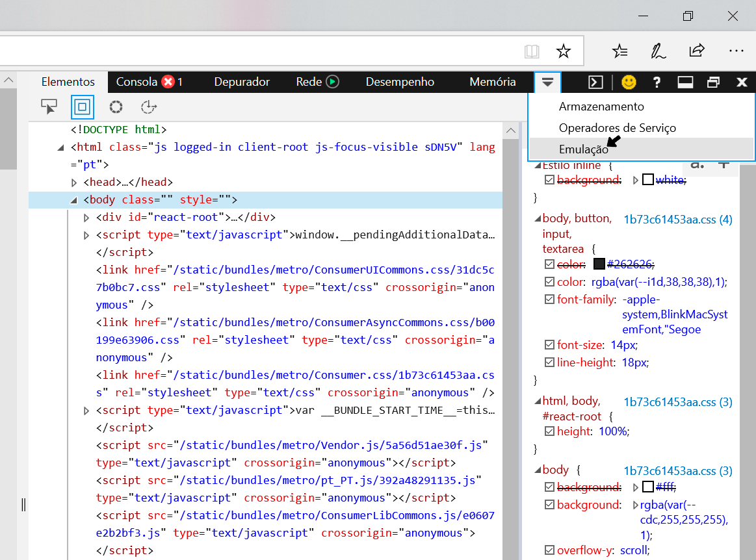Open the css link beside the body rule
756x560 pixels.
678,471
